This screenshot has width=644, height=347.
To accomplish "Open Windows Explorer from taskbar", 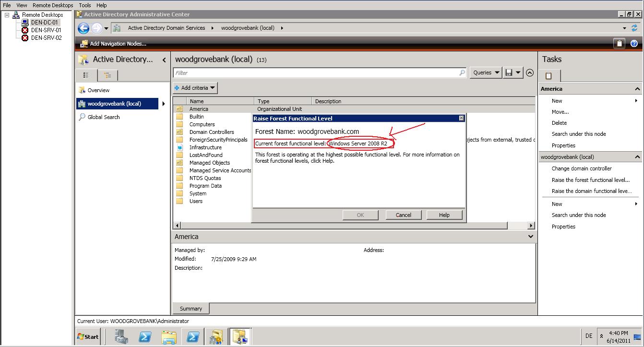I will pos(169,337).
